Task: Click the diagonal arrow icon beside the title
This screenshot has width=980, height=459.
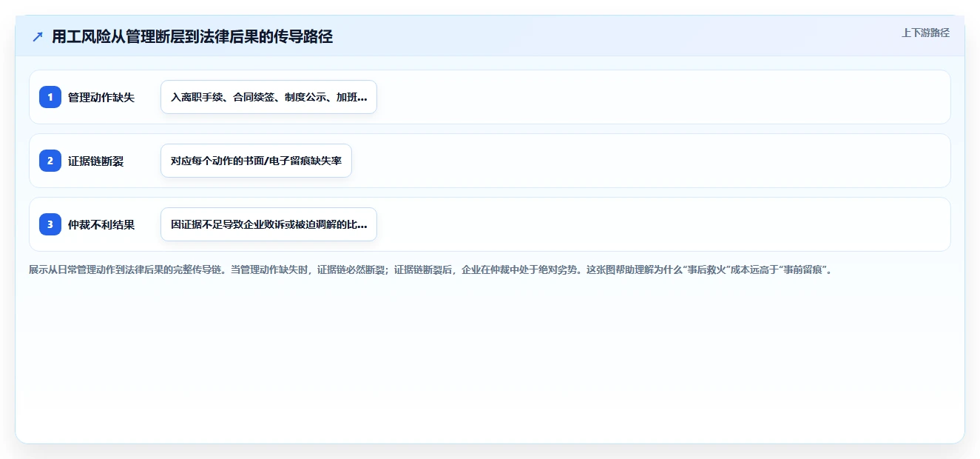Action: pyautogui.click(x=38, y=36)
